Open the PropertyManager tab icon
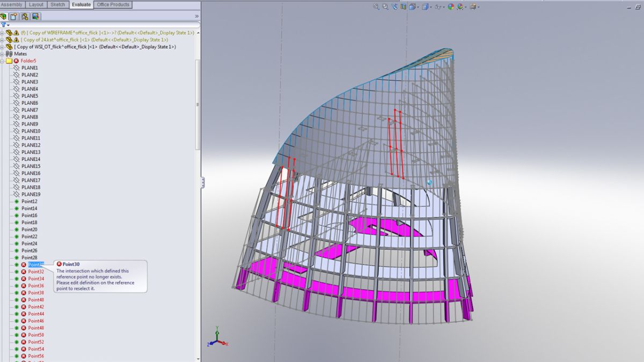Image resolution: width=644 pixels, height=362 pixels. [14, 16]
